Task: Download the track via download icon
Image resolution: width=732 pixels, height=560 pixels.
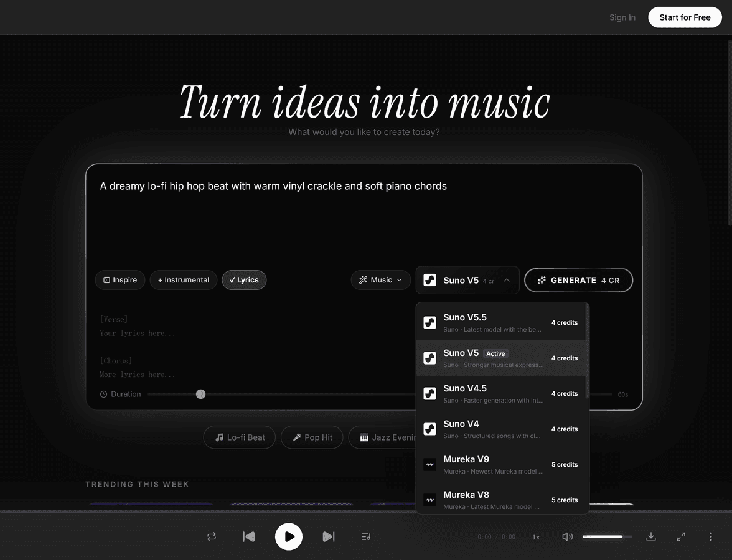Action: click(x=651, y=536)
